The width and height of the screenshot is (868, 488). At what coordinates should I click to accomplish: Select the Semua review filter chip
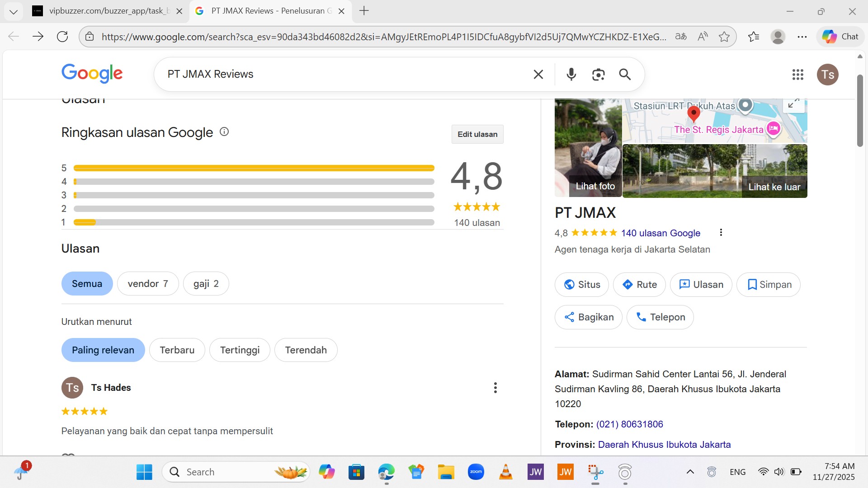pos(87,284)
